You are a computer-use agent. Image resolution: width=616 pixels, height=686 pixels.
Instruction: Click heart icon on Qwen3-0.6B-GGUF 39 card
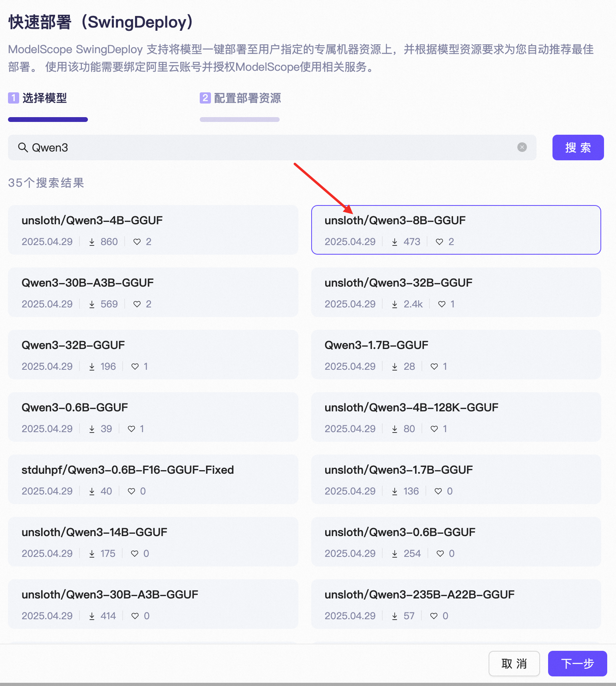point(131,429)
